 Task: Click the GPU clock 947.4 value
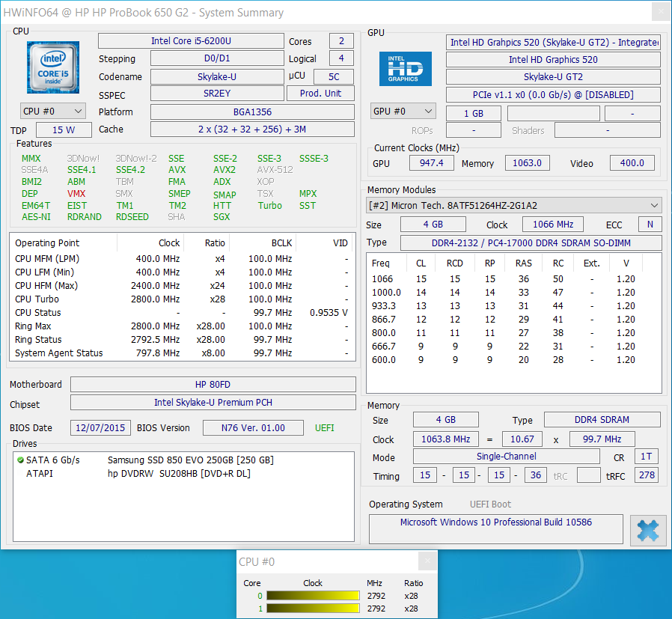[431, 163]
